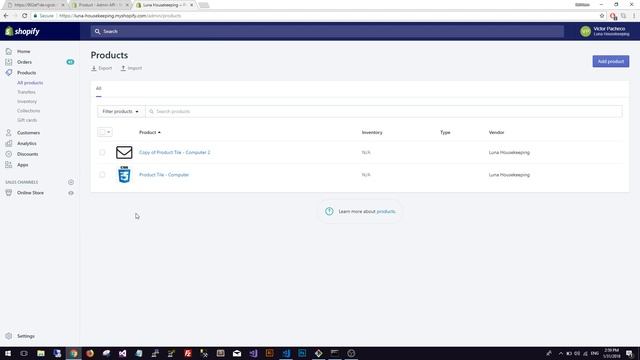640x360 pixels.
Task: Open Product Tile - Computer link
Action: pos(164,175)
